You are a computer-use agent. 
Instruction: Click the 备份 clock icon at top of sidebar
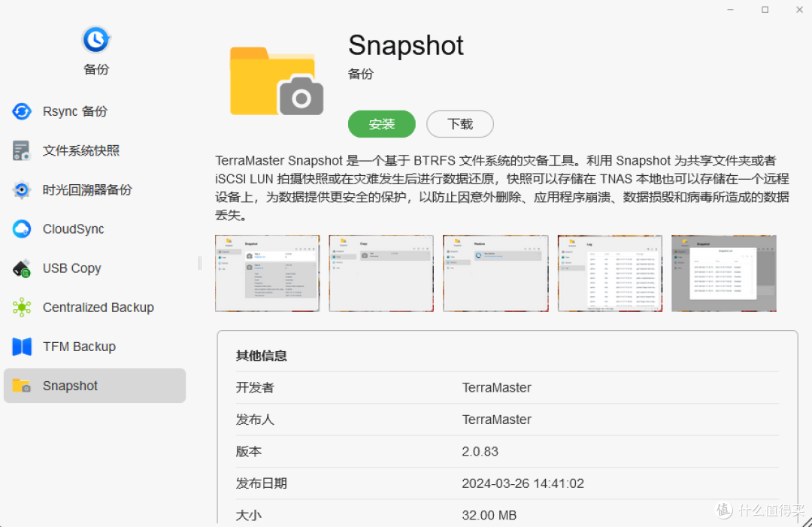95,39
